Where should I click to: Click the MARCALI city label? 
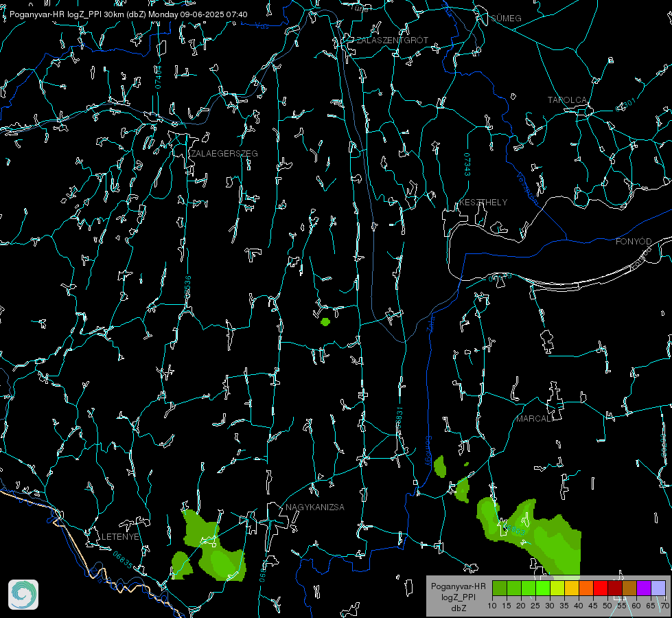pos(534,419)
